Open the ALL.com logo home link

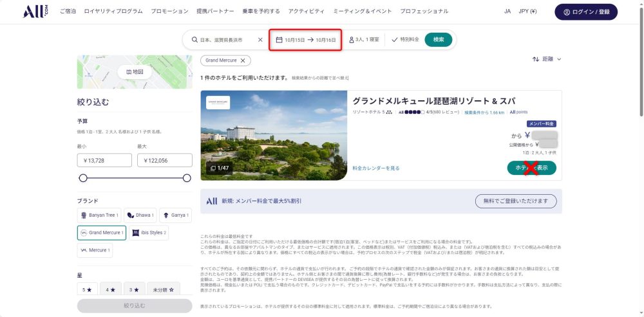(35, 12)
